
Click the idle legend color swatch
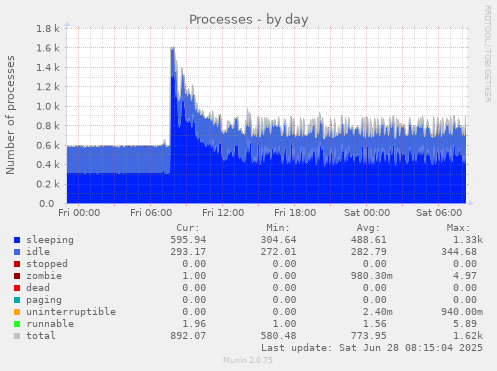[x=17, y=252]
